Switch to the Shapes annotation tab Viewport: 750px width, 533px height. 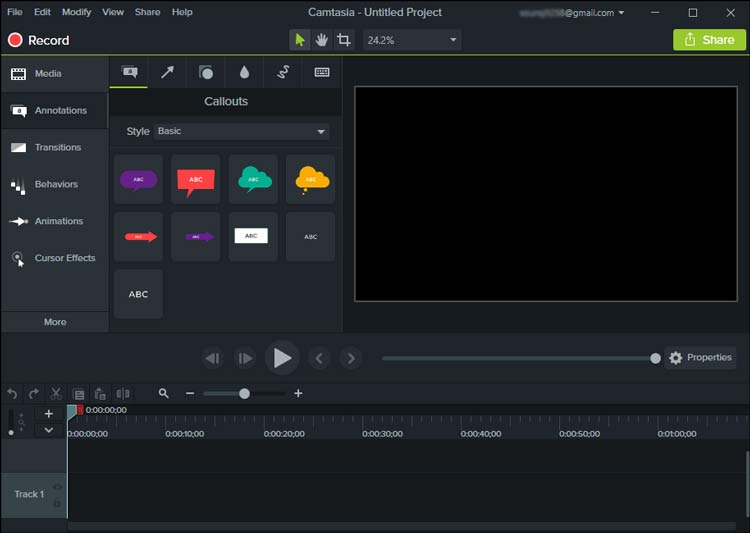[205, 73]
